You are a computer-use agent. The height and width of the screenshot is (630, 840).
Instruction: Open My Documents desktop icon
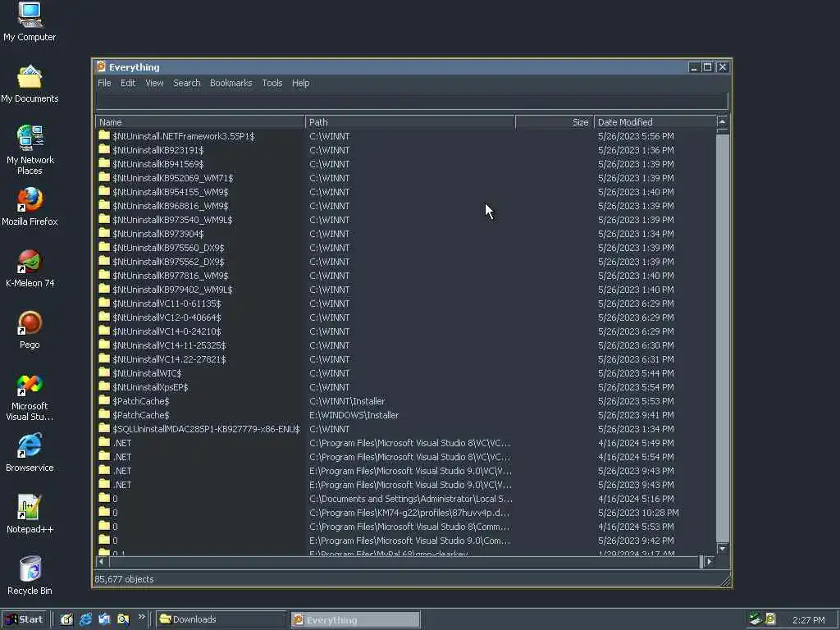coord(30,84)
